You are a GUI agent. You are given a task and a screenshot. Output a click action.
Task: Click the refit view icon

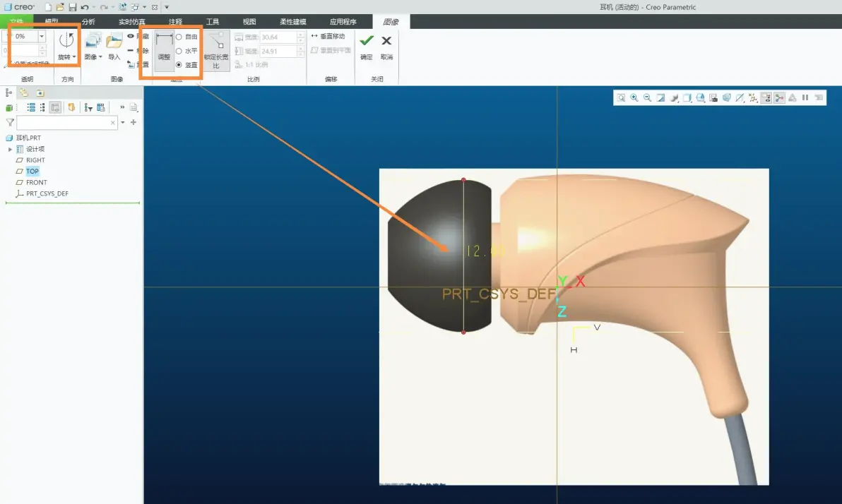coord(622,97)
